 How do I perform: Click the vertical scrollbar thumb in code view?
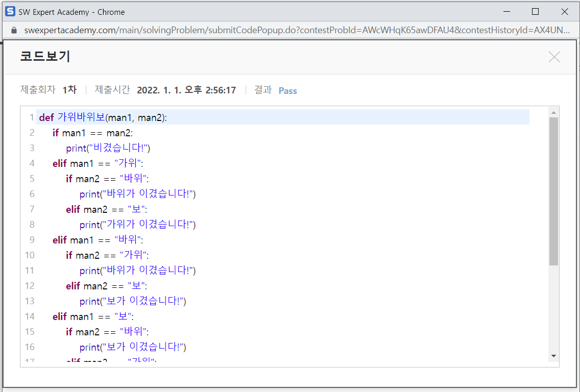[553, 191]
